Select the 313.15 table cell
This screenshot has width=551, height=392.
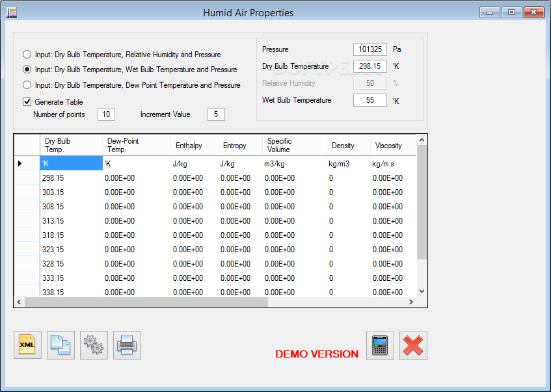point(72,221)
